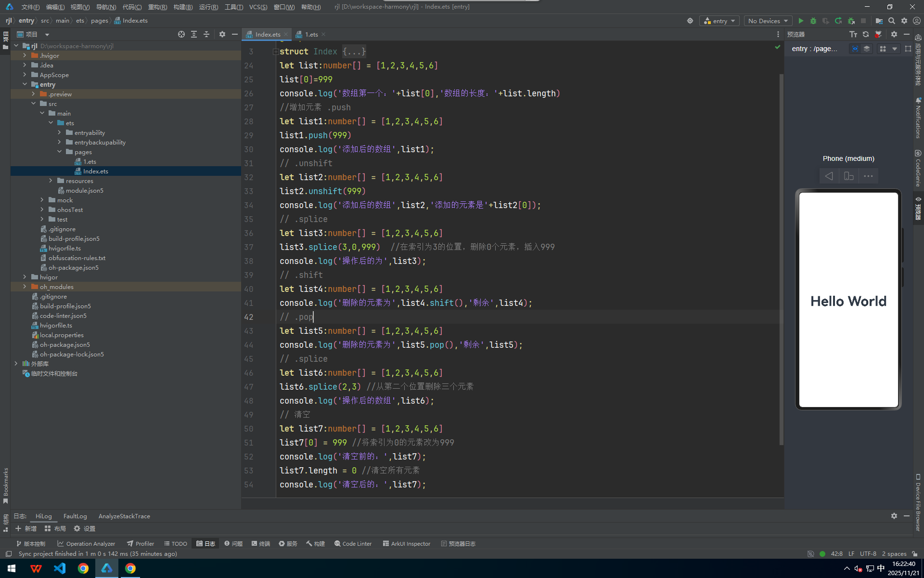Open the Code Linter tool window

pyautogui.click(x=353, y=543)
